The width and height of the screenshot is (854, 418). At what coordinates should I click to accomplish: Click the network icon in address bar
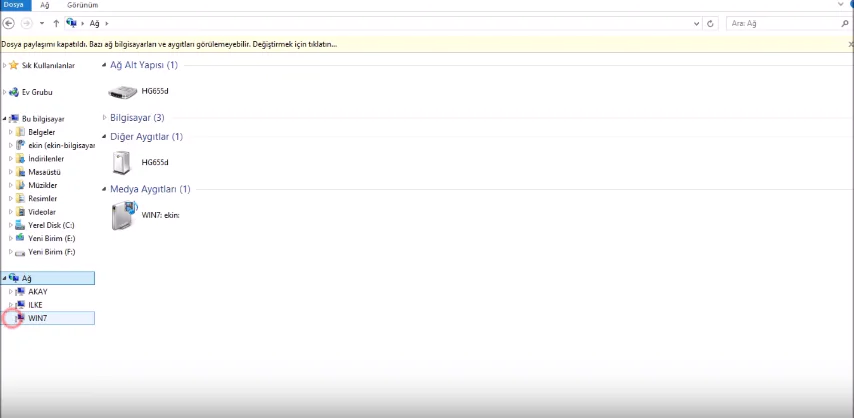click(x=71, y=23)
